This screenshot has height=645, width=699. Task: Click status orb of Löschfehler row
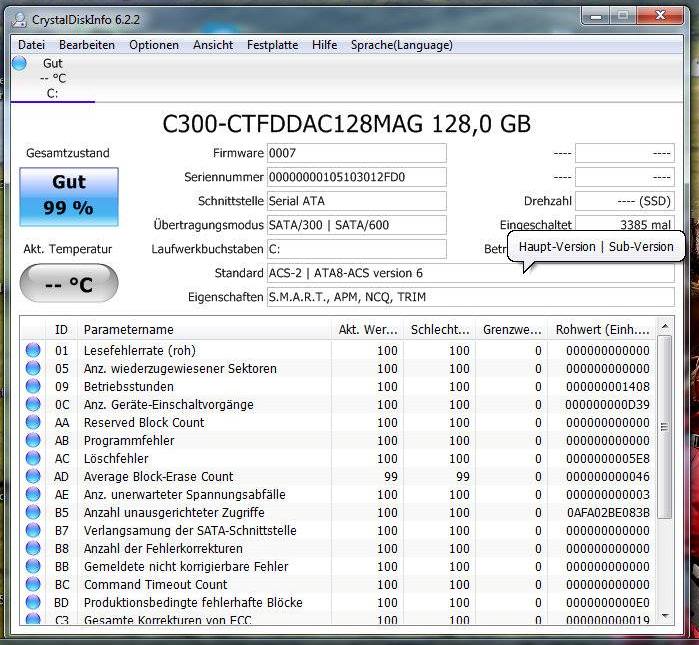click(33, 458)
